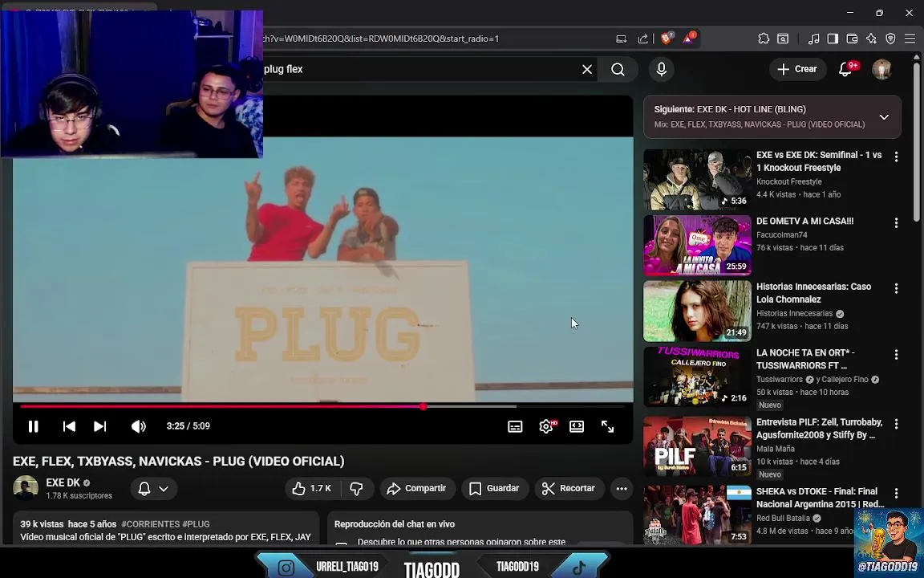
Task: Open subscription notification options dropdown
Action: [152, 488]
